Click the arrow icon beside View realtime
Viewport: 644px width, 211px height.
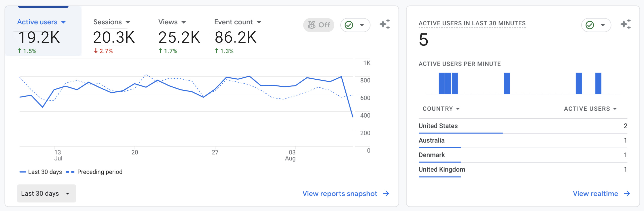point(627,193)
